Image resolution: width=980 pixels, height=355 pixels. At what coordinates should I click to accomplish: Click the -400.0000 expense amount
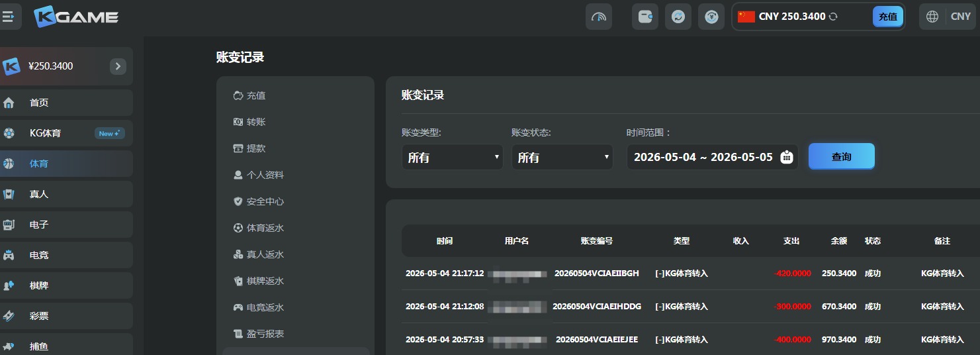[792, 340]
